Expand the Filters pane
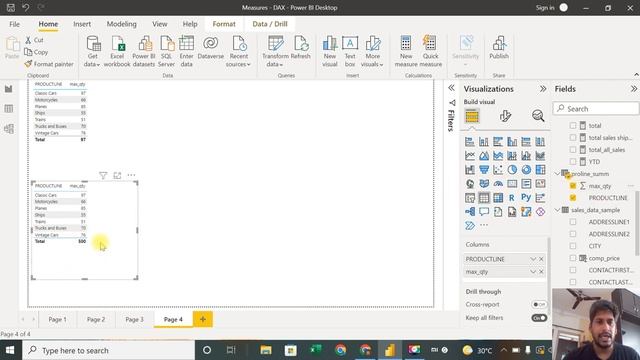Viewport: 640px width, 360px height. 451,88
